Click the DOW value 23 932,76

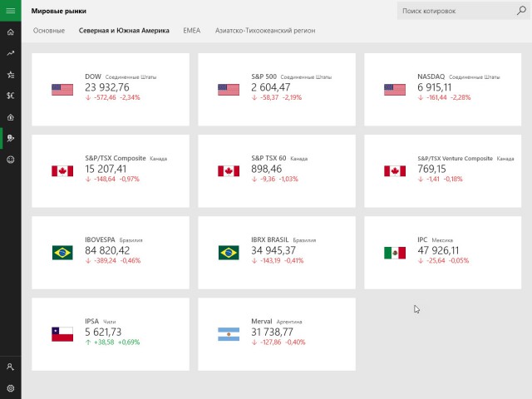(107, 87)
